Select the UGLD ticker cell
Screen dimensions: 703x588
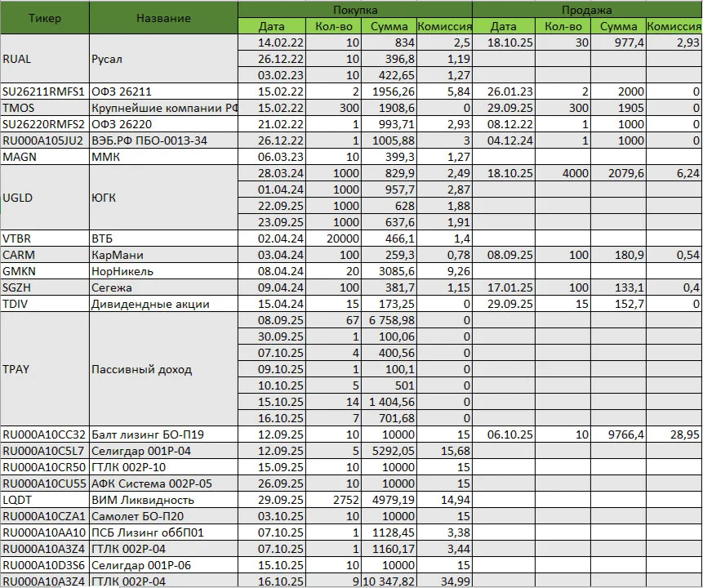tap(45, 198)
